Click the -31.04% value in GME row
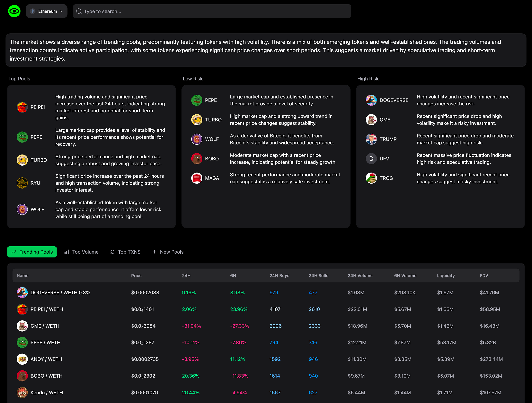Viewport: 532px width, 403px height. pyautogui.click(x=192, y=326)
